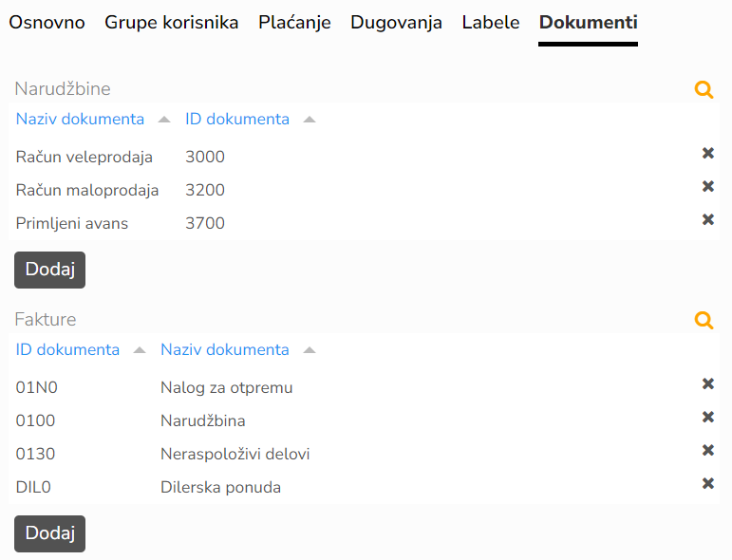Sort Narudžbine by ID dokumenta arrow
This screenshot has height=560, width=732.
(310, 120)
